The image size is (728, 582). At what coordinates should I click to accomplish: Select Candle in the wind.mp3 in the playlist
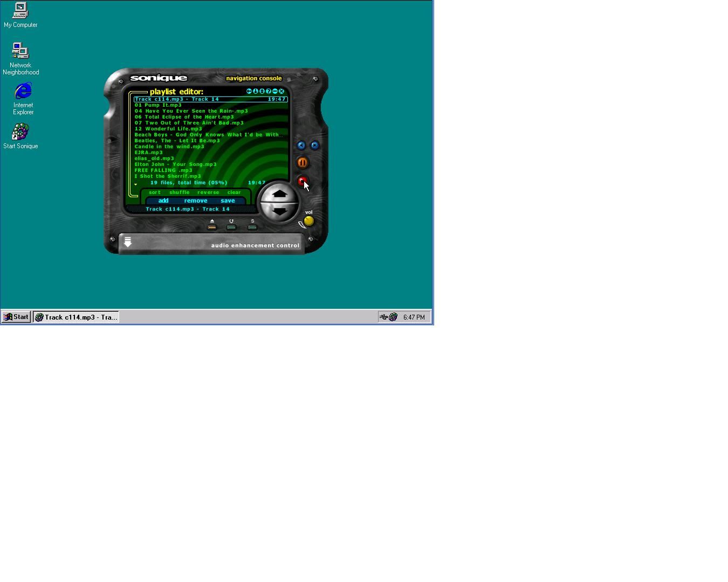point(169,147)
